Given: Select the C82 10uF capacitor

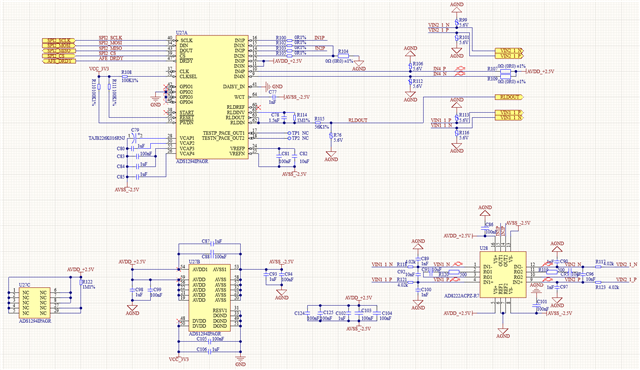Looking at the screenshot, I should tap(295, 155).
